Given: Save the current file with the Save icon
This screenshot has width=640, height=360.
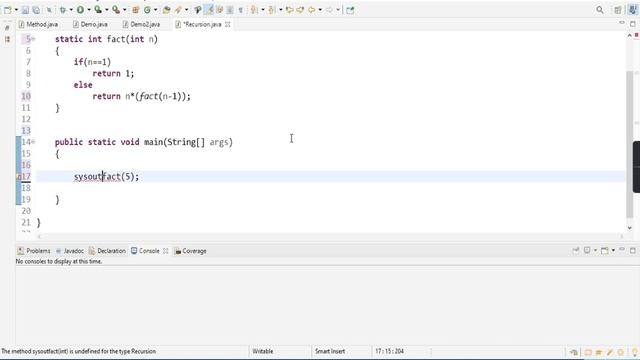Looking at the screenshot, I should coord(25,10).
